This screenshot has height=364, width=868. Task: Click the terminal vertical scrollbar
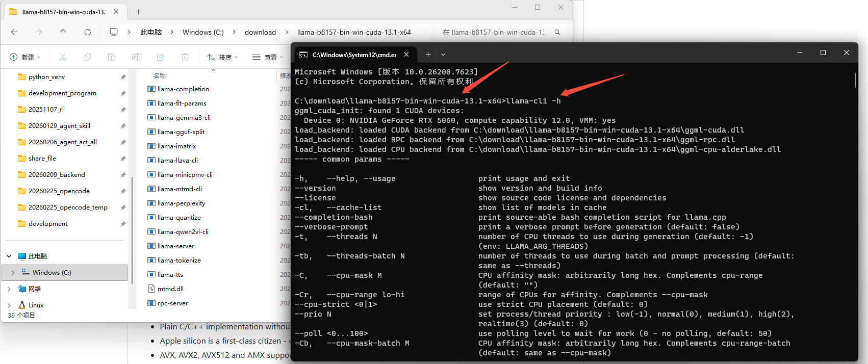[855, 80]
